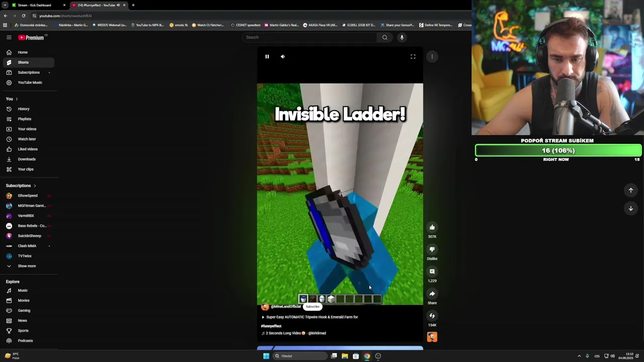
Task: Mute the Short's volume
Action: [283, 57]
